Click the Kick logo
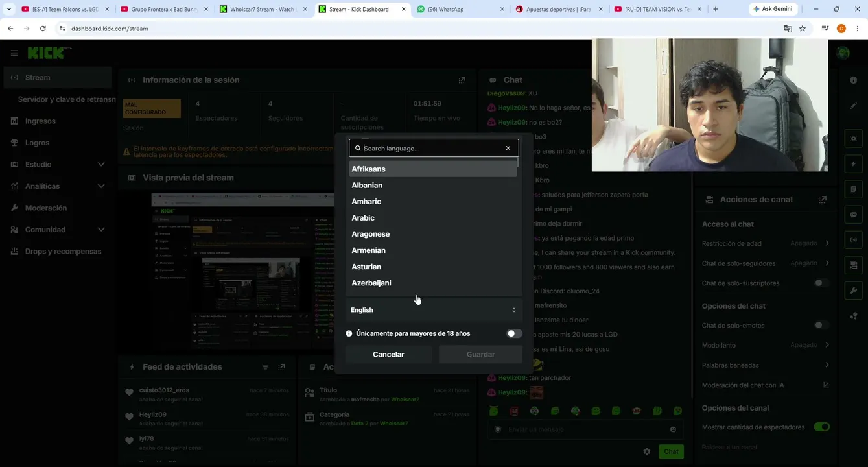This screenshot has width=868, height=467. click(49, 53)
